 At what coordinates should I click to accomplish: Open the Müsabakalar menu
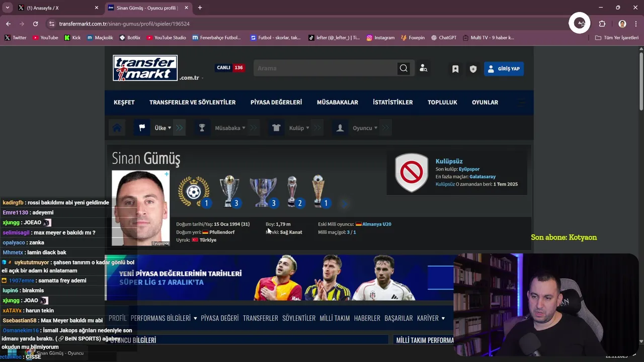coord(338,102)
